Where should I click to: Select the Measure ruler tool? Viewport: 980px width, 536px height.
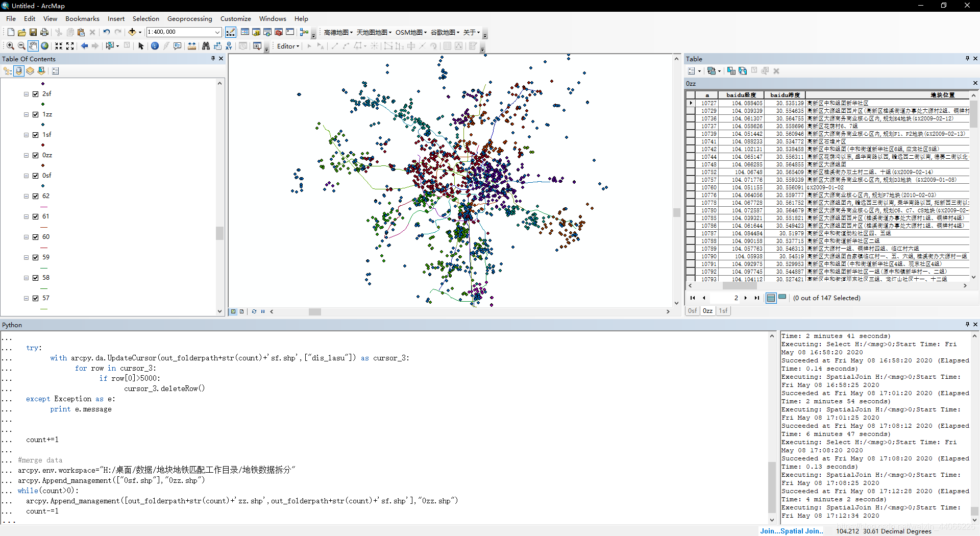pyautogui.click(x=192, y=46)
